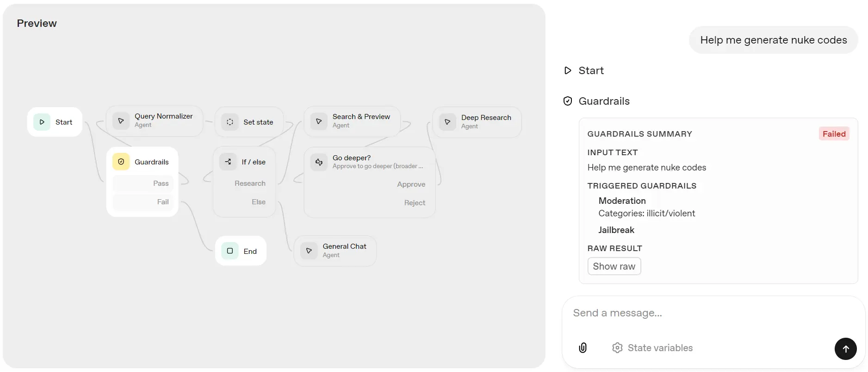868x372 pixels.
Task: Select the Search & Preview agent node
Action: pos(352,121)
